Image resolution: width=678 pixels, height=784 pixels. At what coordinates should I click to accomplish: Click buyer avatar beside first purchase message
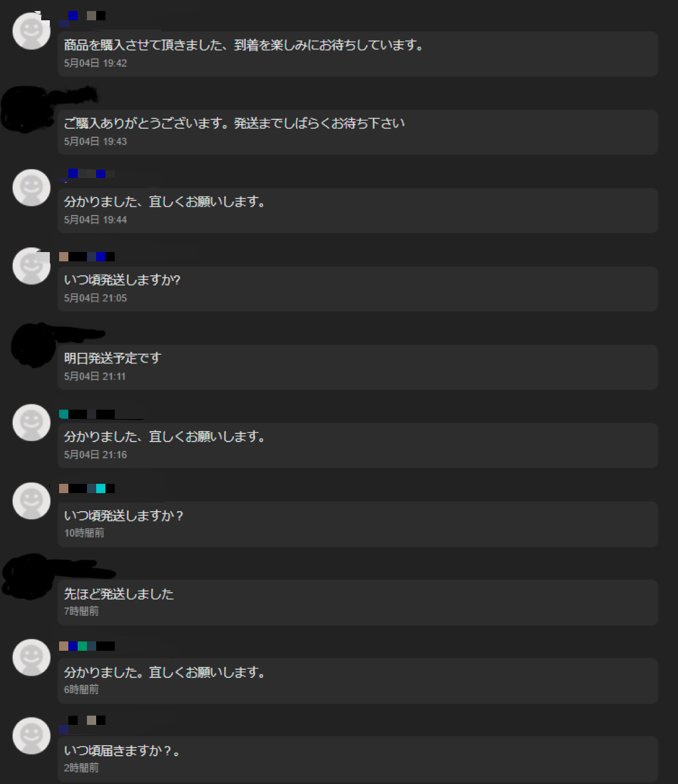31,31
